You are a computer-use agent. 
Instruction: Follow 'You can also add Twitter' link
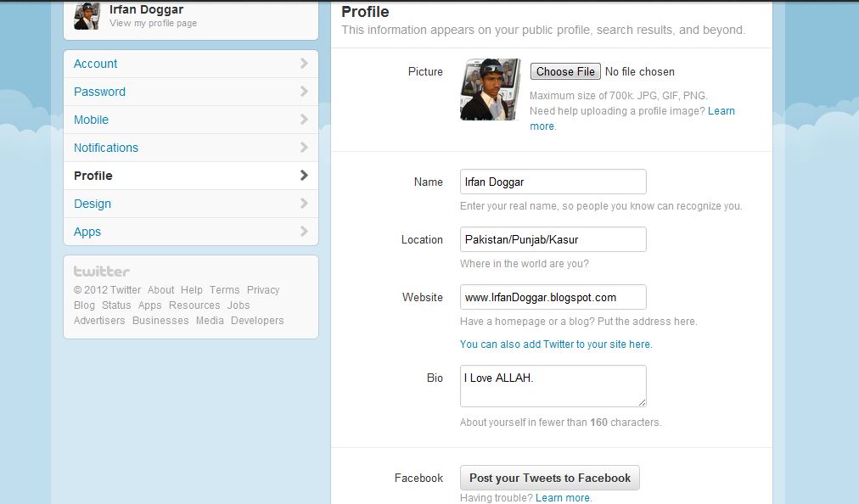(556, 344)
